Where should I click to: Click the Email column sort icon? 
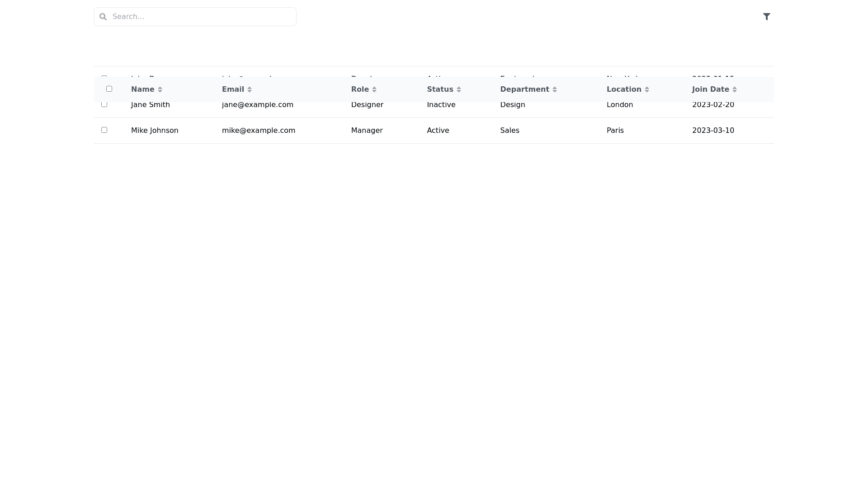[x=249, y=89]
